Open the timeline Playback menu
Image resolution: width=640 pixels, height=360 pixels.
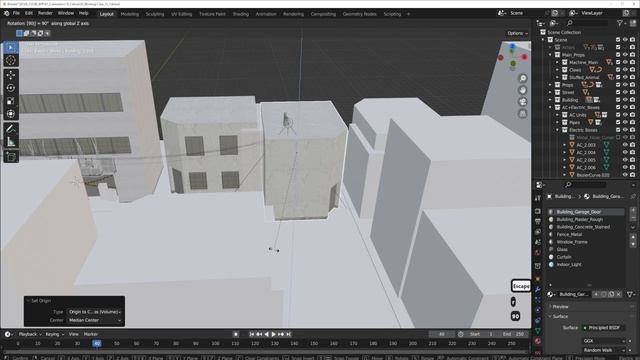click(30, 334)
